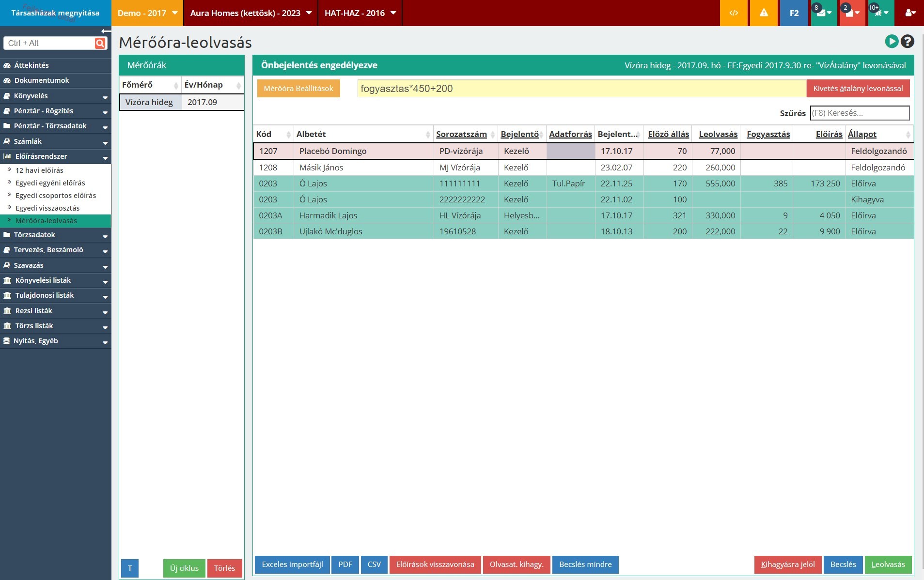Screen dimensions: 924x580
Task: Collapse sidebar with the left arrow icon
Action: (x=106, y=31)
